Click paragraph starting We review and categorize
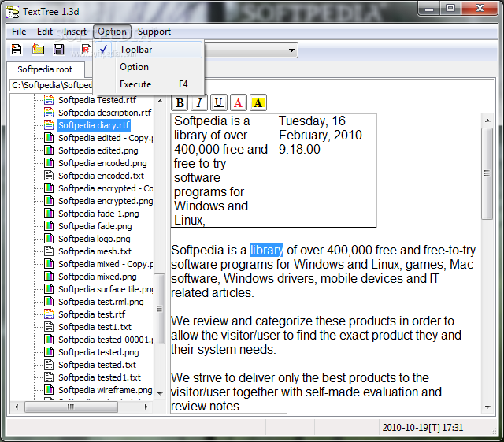 pyautogui.click(x=316, y=335)
